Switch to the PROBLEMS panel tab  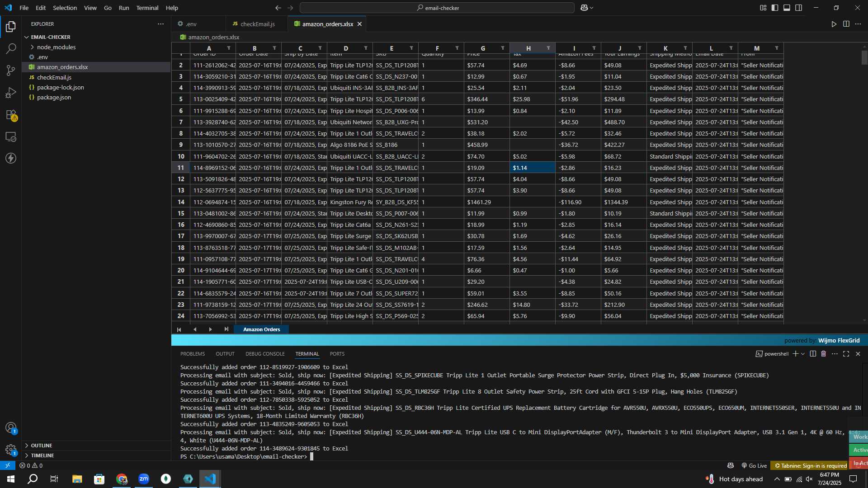pos(193,354)
